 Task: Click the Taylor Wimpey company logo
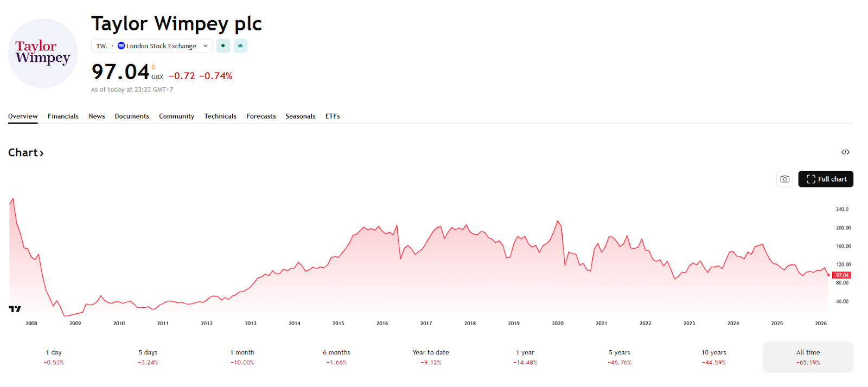[x=43, y=53]
